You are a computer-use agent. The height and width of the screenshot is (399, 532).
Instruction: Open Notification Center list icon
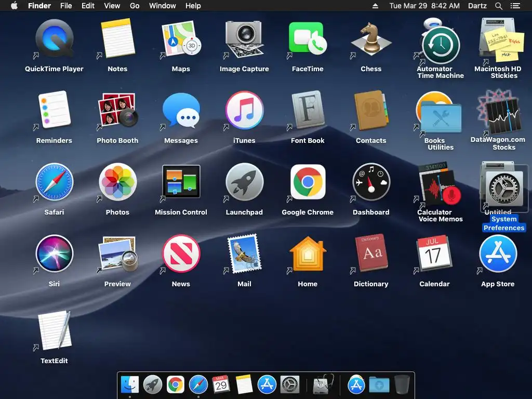coord(515,6)
